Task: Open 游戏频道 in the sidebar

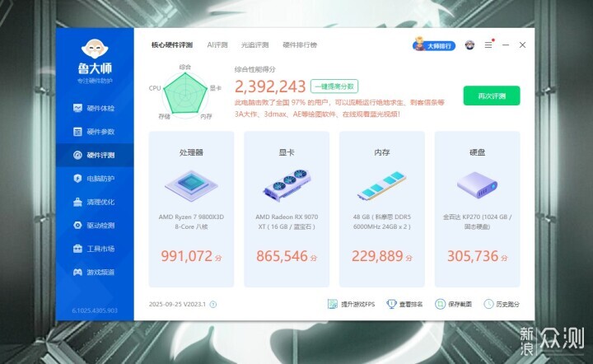Action: (94, 272)
